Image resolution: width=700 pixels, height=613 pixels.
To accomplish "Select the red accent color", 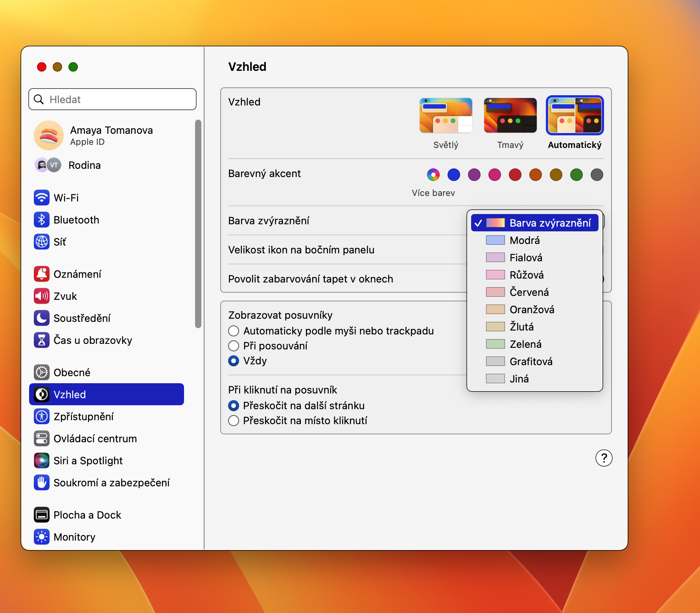I will coord(515,175).
